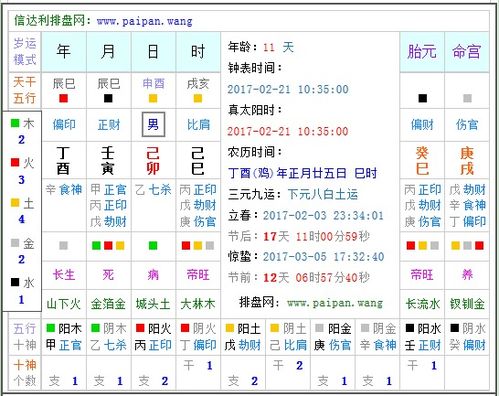Viewport: 499px width, 396px height.
Task: Open the green www.paipan.wang link beside 排盘网
Action: coord(335,303)
